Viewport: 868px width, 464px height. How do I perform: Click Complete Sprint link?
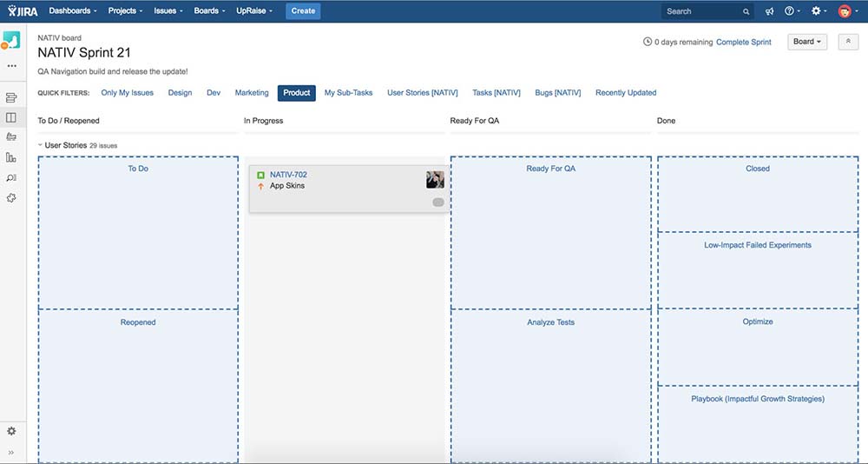[744, 42]
